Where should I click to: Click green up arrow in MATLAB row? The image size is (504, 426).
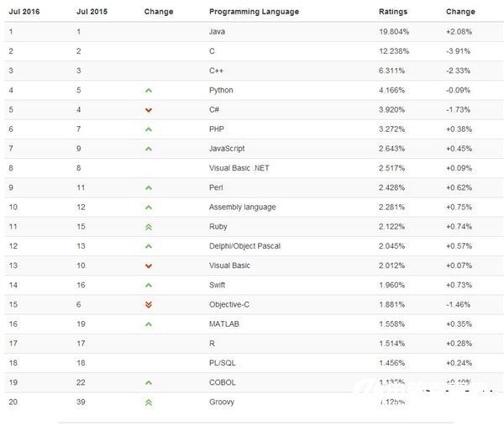click(x=148, y=324)
